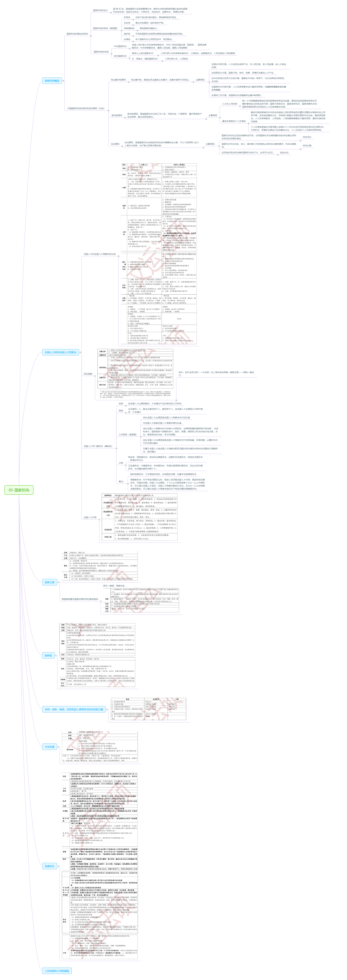Select the root node 05-国家机构
Screen dimensions: 347x980
[19, 490]
